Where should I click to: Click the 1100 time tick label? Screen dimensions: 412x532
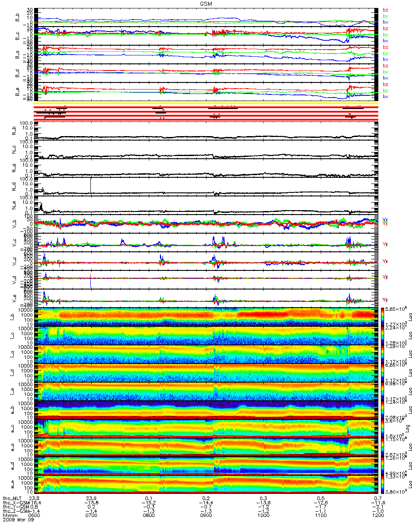pyautogui.click(x=321, y=516)
